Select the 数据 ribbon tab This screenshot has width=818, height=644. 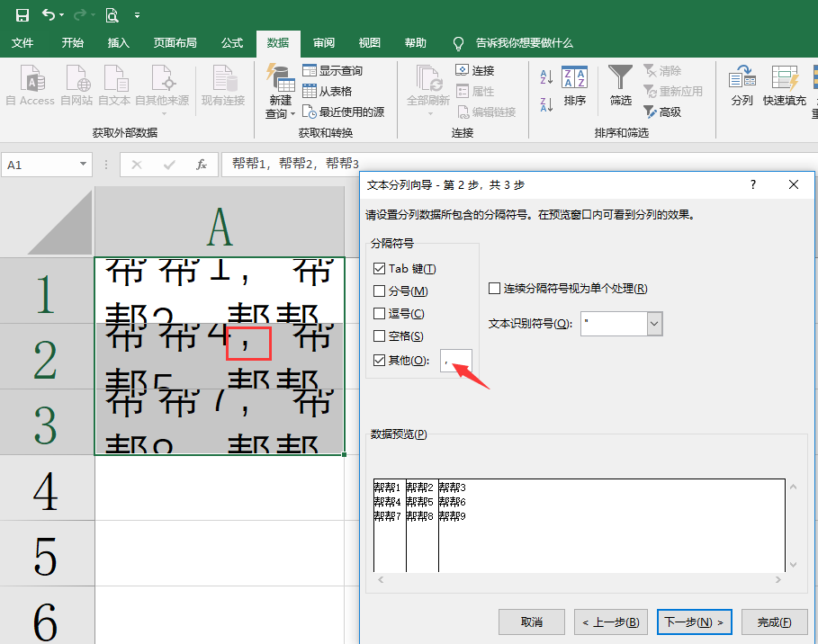click(278, 43)
